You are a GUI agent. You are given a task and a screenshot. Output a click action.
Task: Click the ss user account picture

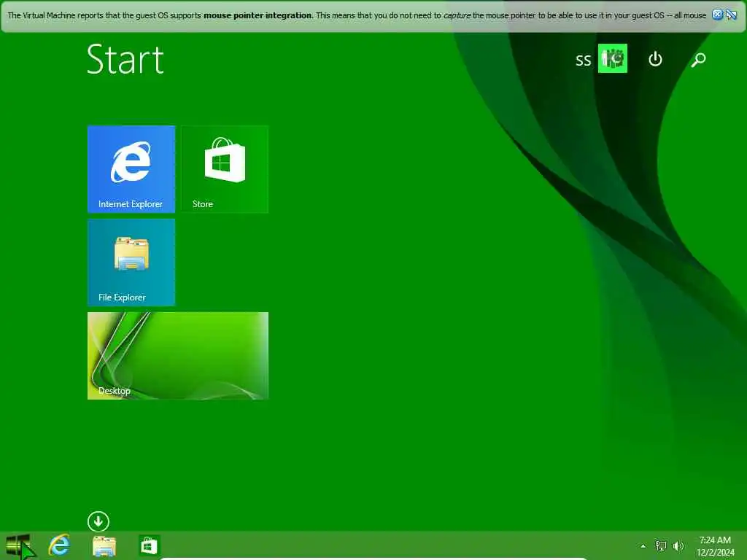(613, 58)
